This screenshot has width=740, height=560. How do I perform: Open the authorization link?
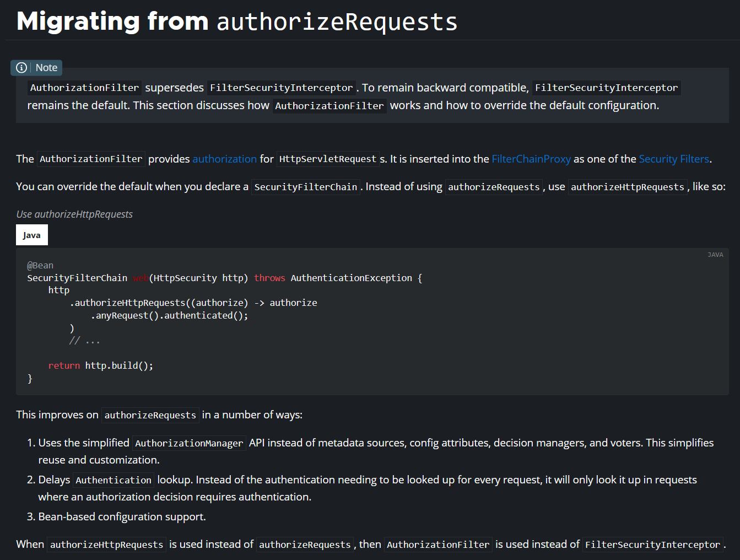click(224, 159)
